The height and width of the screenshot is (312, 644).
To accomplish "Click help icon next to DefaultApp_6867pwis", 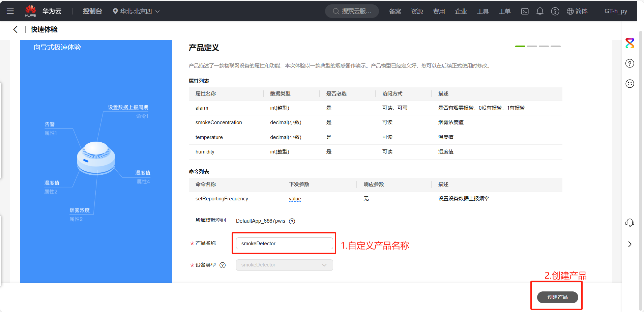I will tap(292, 221).
